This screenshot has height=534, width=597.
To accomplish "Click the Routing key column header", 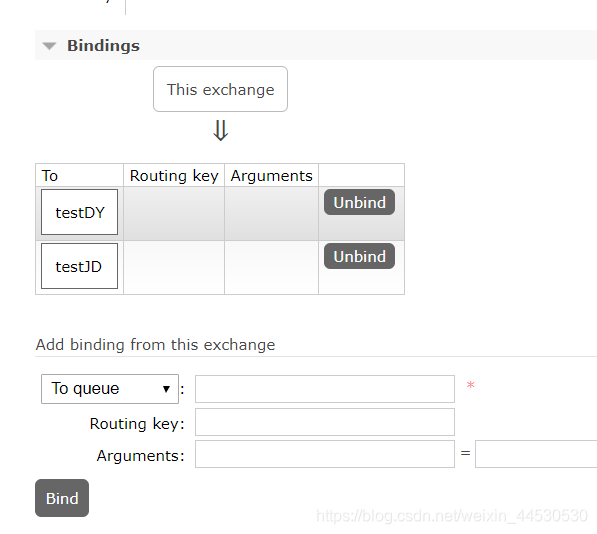I will pos(174,175).
